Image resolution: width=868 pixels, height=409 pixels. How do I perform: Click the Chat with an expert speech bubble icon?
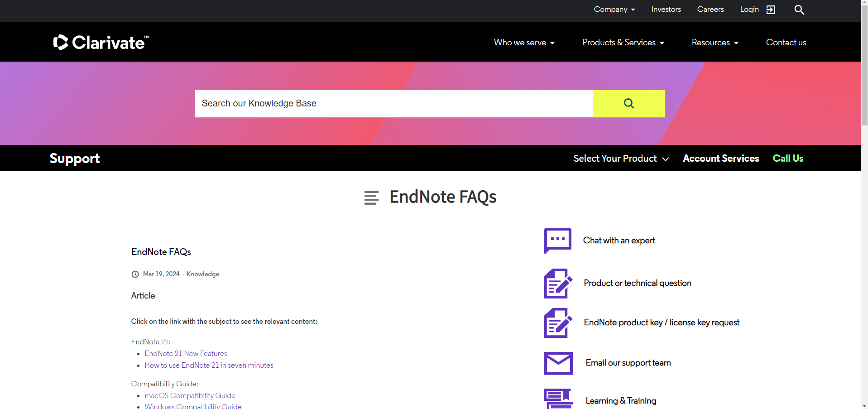click(x=558, y=241)
